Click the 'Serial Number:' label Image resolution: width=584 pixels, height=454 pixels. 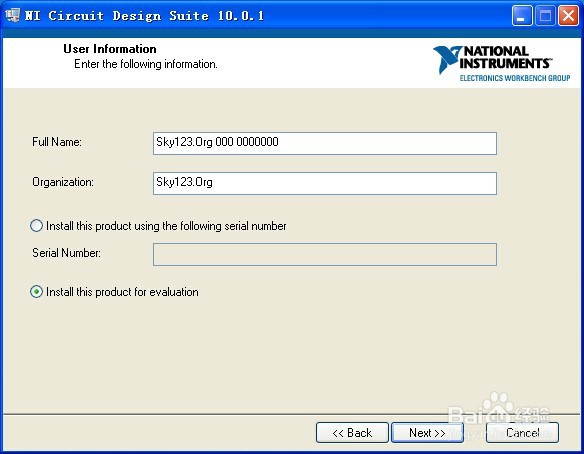[x=66, y=253]
